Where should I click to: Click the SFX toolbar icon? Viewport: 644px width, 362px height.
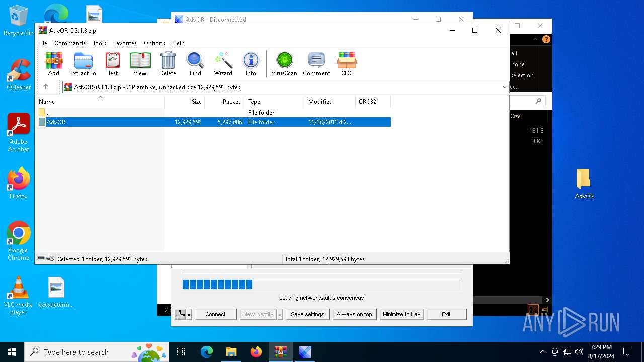pos(347,64)
